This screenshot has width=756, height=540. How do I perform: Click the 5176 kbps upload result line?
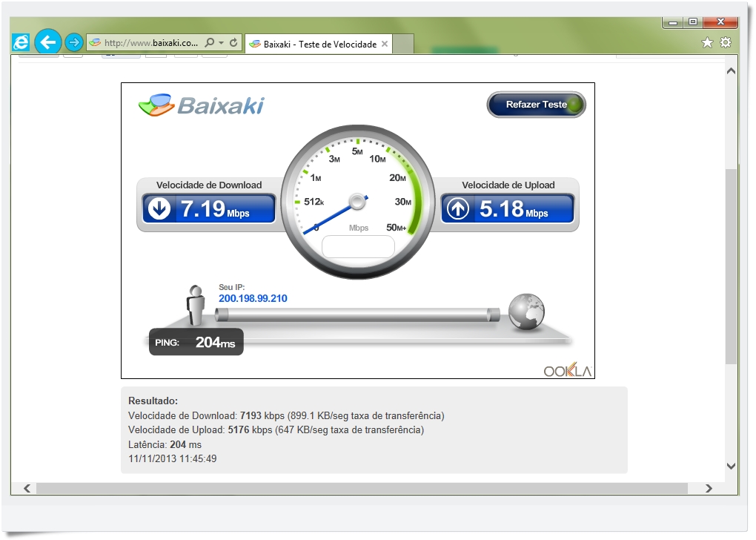[276, 429]
